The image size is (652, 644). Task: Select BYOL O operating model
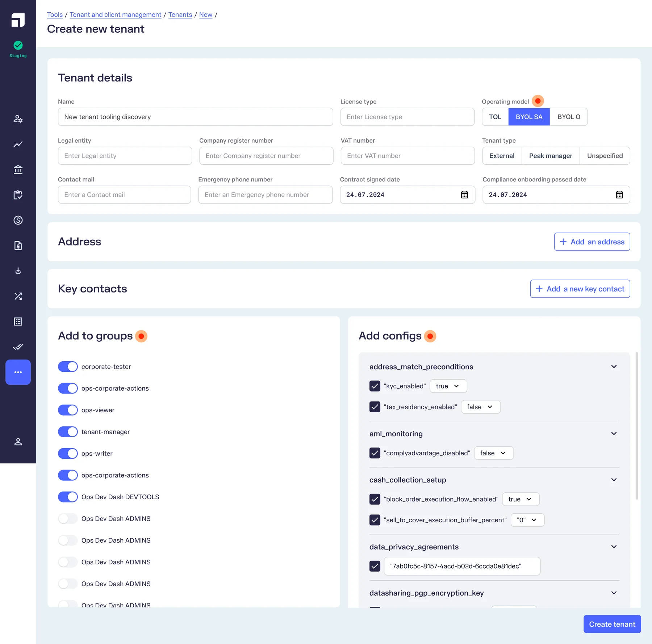tap(569, 117)
